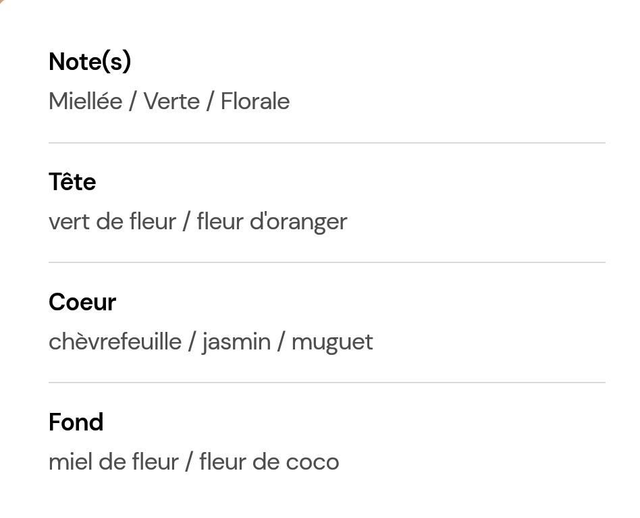This screenshot has width=640, height=518.
Task: Select muguet in the Coeur row
Action: pos(332,343)
